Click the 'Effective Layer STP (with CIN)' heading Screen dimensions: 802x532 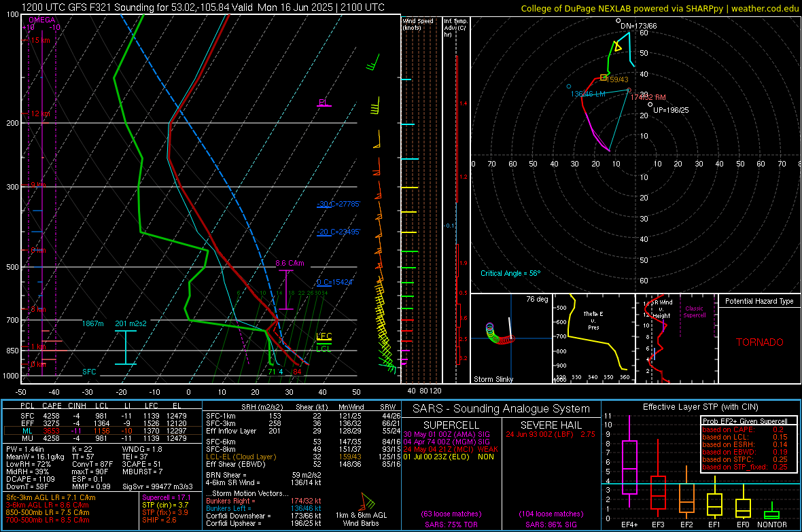700,407
